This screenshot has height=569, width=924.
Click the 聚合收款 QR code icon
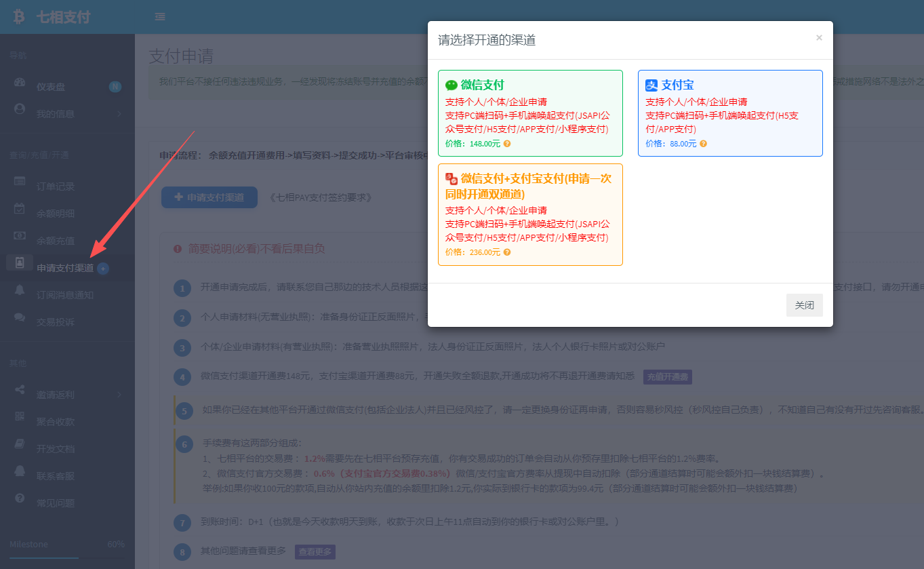(x=20, y=416)
